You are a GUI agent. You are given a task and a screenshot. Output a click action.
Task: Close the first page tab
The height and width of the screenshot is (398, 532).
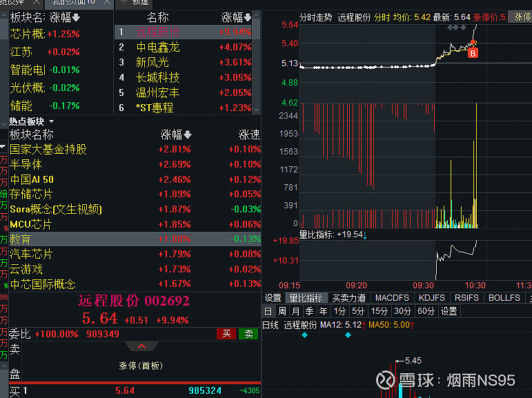[x=37, y=2]
